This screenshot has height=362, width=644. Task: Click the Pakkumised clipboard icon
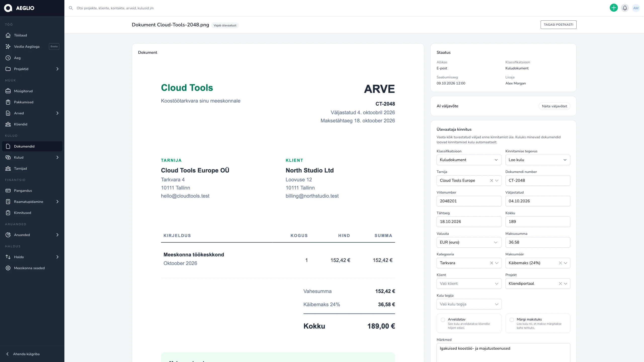pos(8,102)
